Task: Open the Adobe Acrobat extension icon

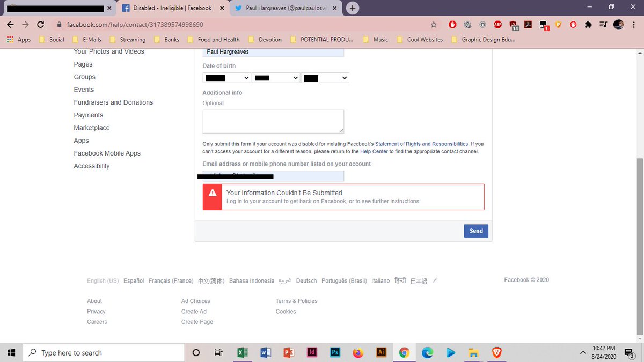Action: point(528,25)
